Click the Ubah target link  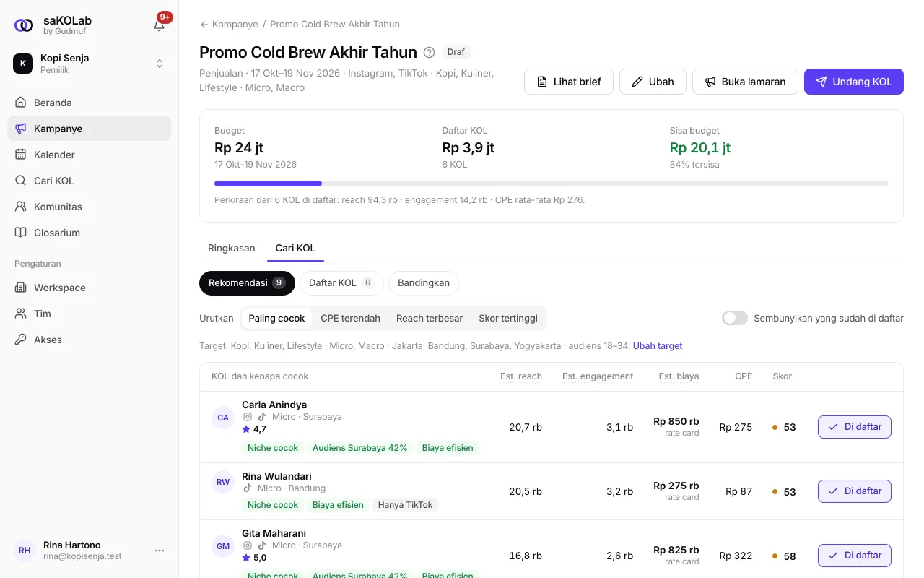[658, 346]
